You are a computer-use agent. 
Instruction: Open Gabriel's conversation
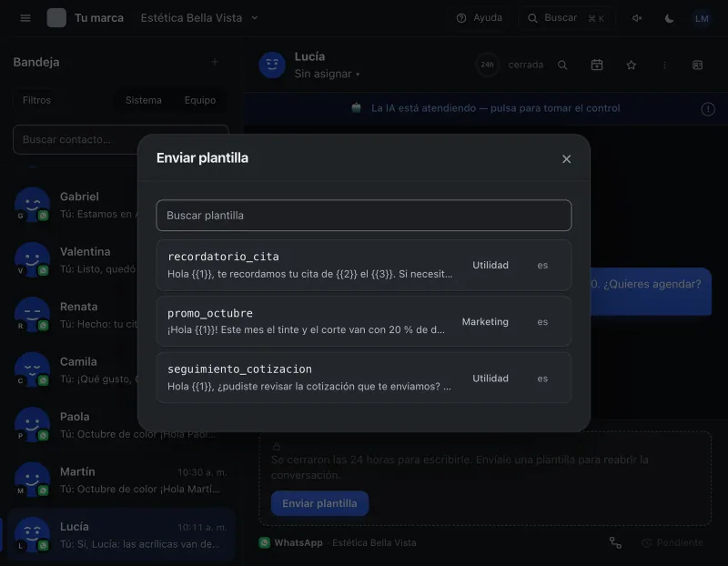click(x=121, y=205)
